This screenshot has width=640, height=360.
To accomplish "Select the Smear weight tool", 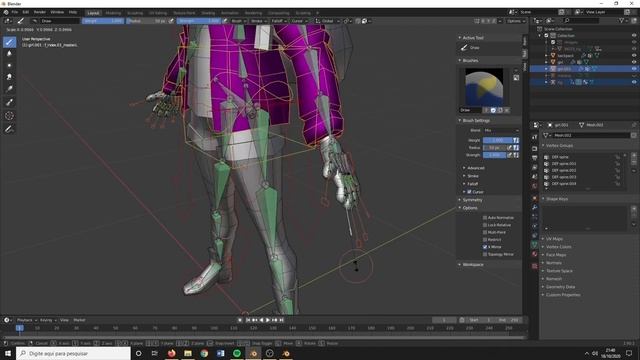I will [x=9, y=77].
